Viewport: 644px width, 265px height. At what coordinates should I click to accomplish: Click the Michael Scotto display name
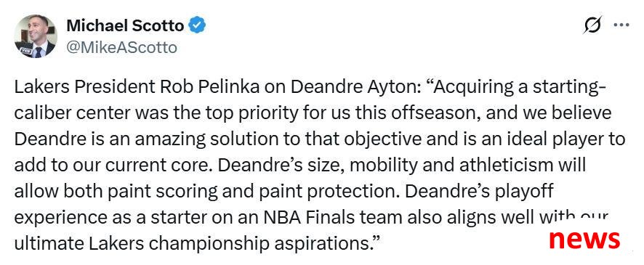tap(125, 26)
